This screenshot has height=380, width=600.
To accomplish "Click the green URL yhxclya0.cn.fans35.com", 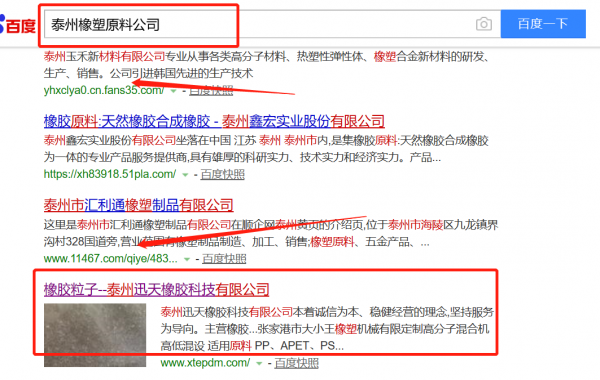I will 104,90.
